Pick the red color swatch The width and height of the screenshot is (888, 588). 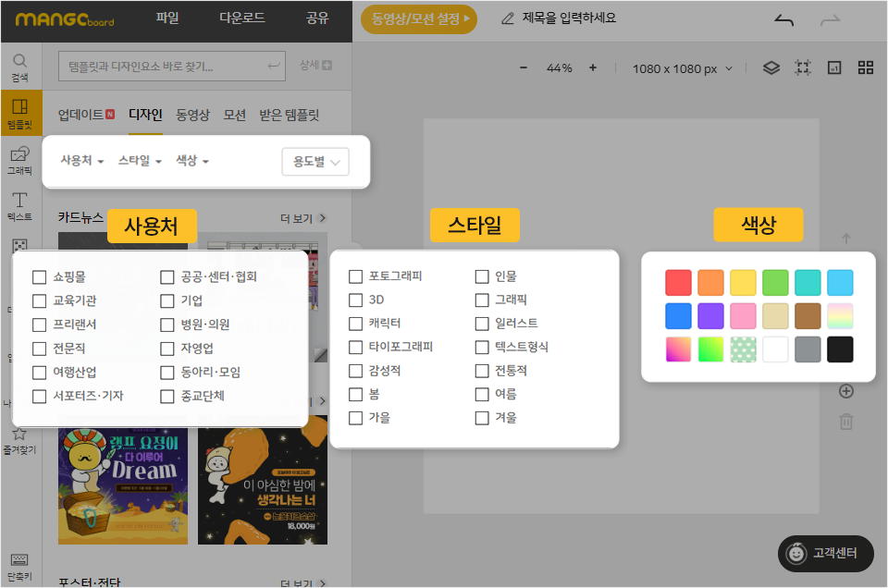678,282
